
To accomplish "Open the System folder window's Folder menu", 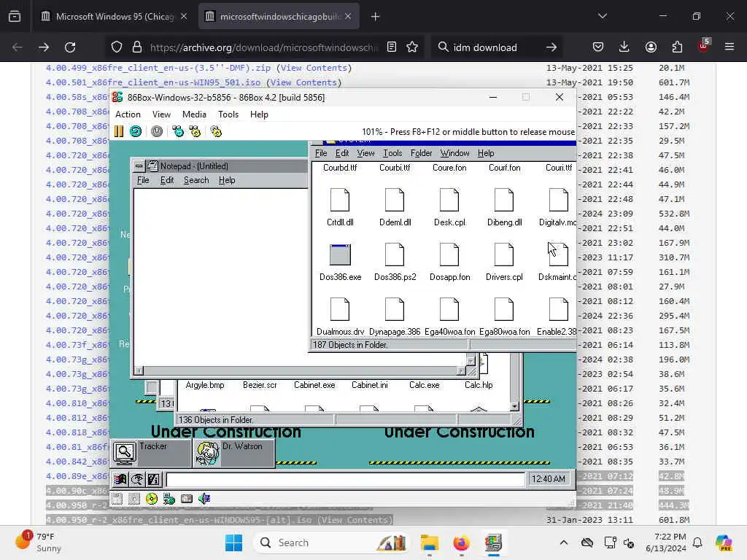I will coord(421,153).
